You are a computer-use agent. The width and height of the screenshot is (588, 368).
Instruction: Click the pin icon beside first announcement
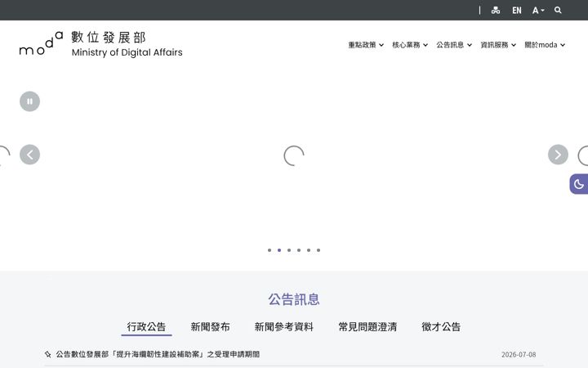coord(47,354)
